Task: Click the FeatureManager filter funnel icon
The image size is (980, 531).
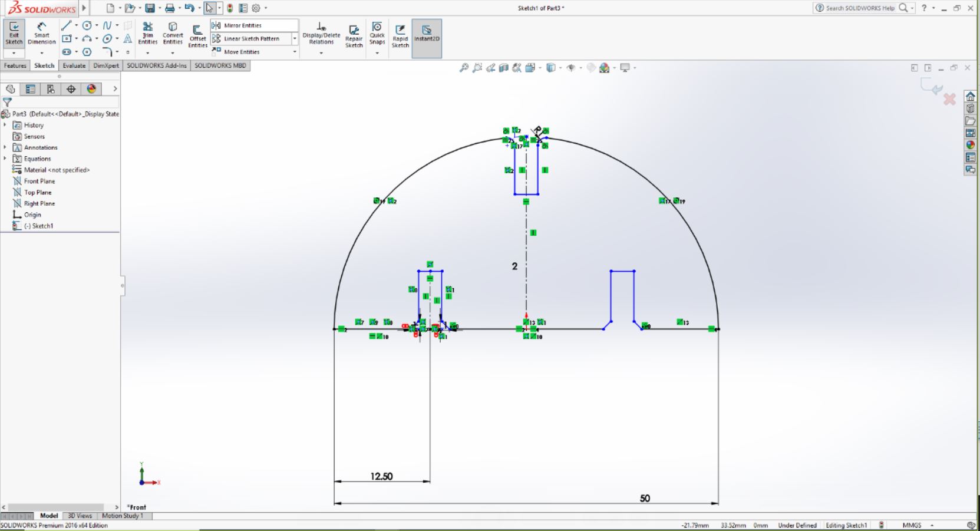Action: [x=7, y=102]
